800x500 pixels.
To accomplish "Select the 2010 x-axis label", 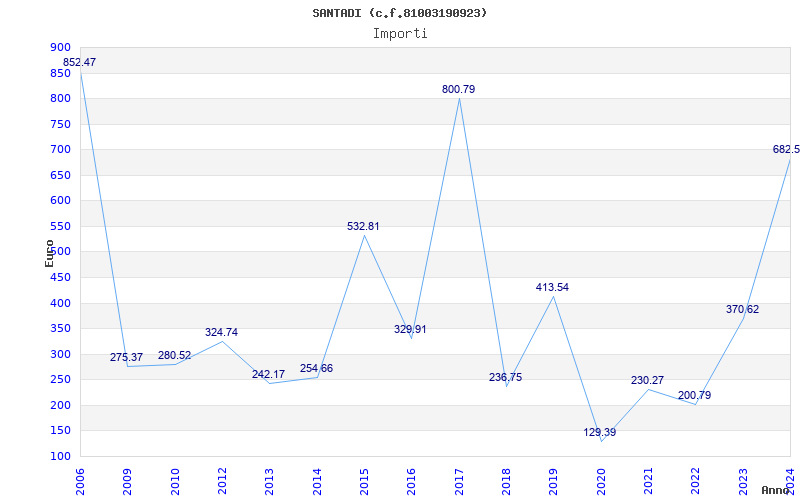I will coord(175,482).
